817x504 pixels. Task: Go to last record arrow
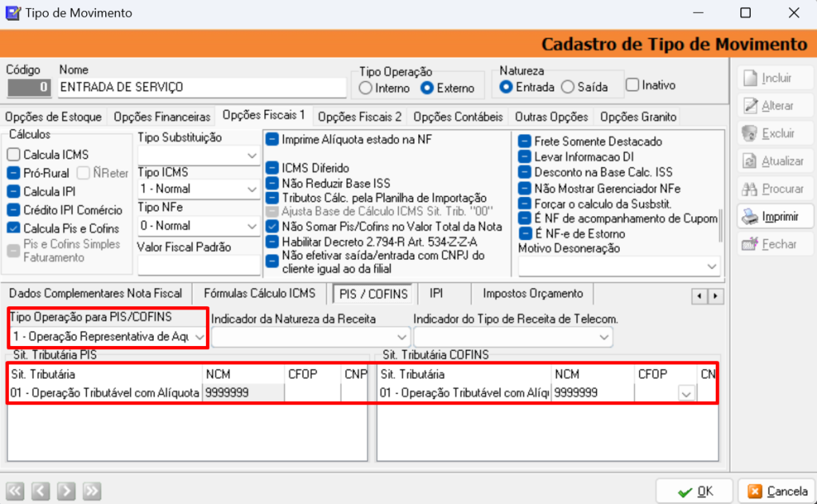pos(92,490)
